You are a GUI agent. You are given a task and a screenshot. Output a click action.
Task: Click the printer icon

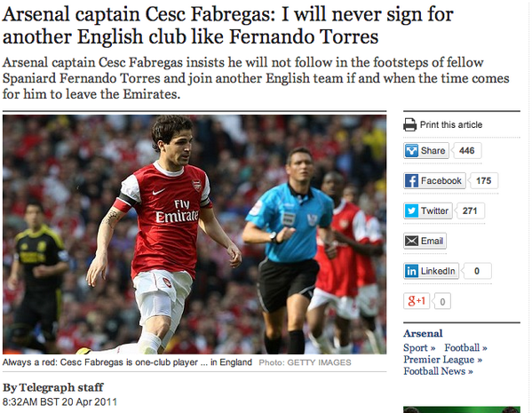pos(409,124)
